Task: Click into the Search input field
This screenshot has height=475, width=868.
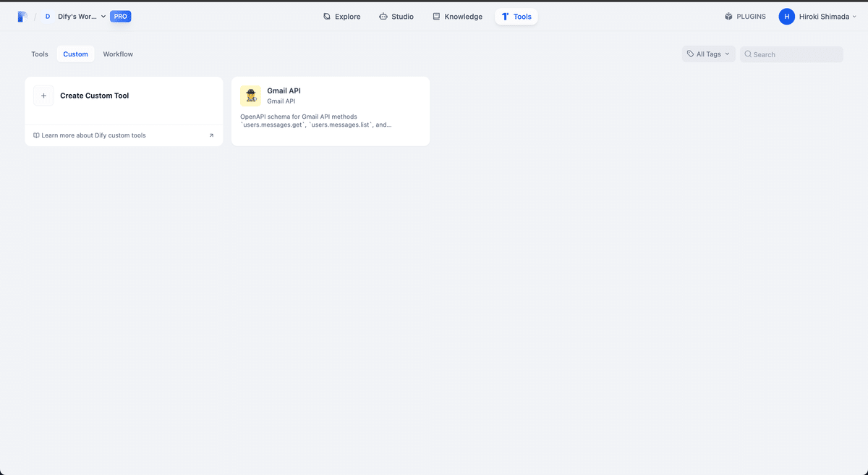Action: click(791, 54)
